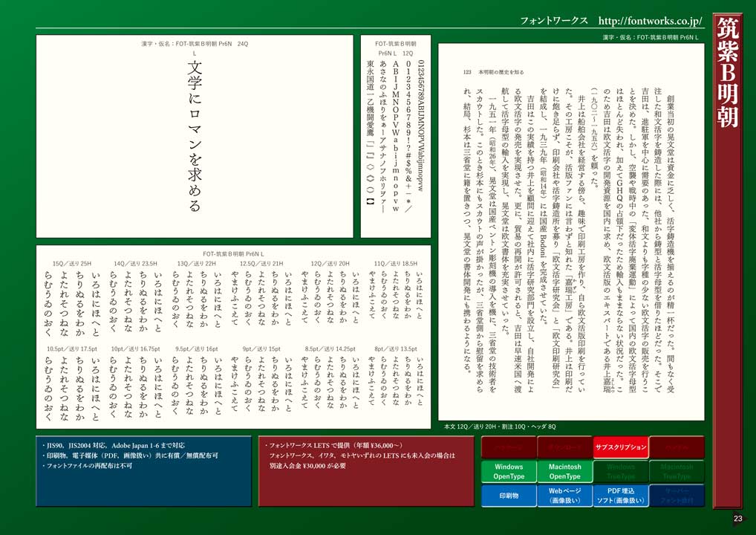
Task: Click the 9pt／送り 15pt size label
Action: [x=262, y=348]
